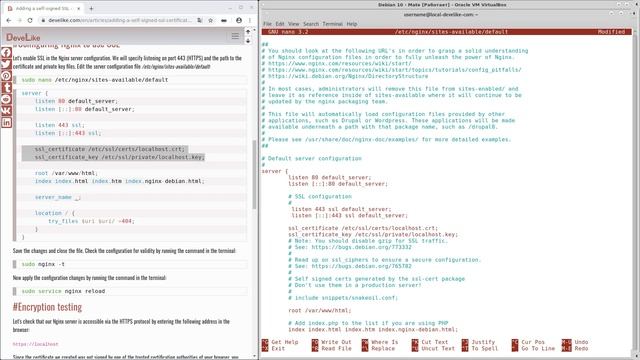Click '# include snippets/snakeoil.conf;' line in nano
Viewport: 640px width, 360px height.
click(343, 298)
